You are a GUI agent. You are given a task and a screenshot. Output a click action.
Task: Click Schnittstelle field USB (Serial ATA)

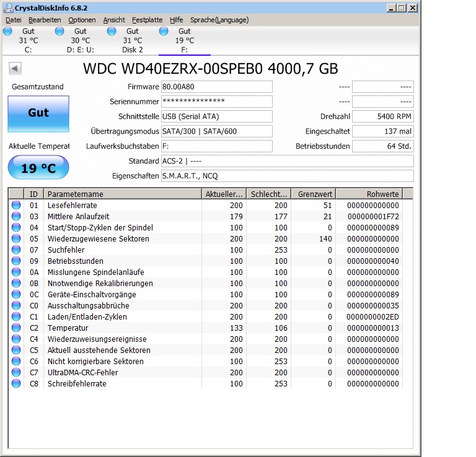(217, 116)
